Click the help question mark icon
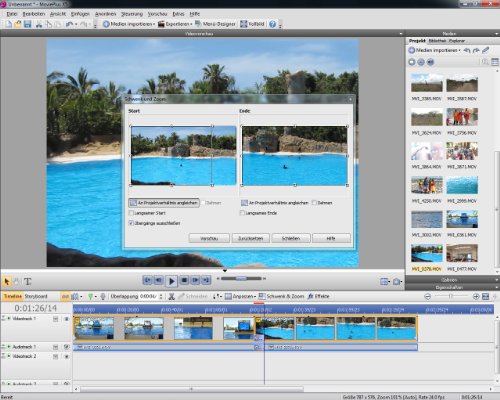Image resolution: width=500 pixels, height=400 pixels. click(272, 24)
